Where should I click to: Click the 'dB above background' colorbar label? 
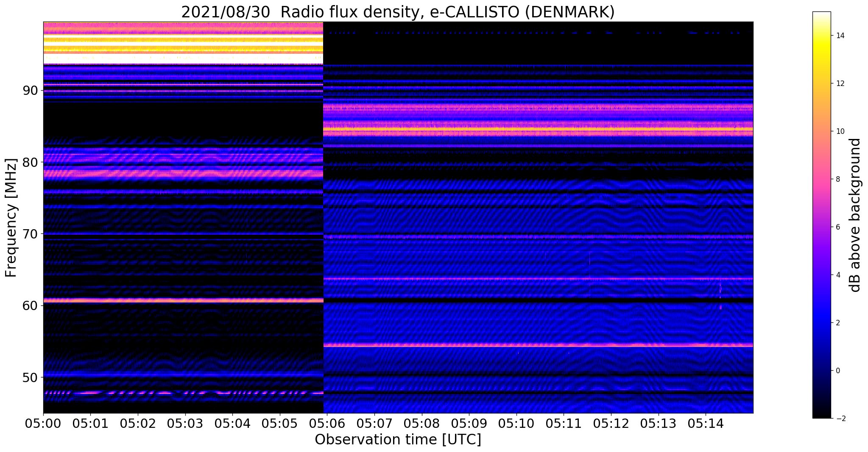tap(855, 215)
